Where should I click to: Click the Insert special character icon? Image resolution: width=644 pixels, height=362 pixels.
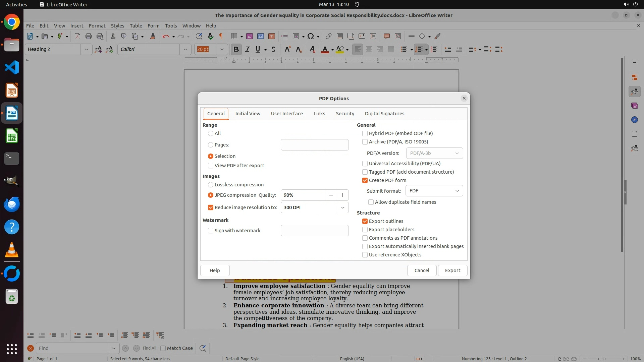click(311, 36)
